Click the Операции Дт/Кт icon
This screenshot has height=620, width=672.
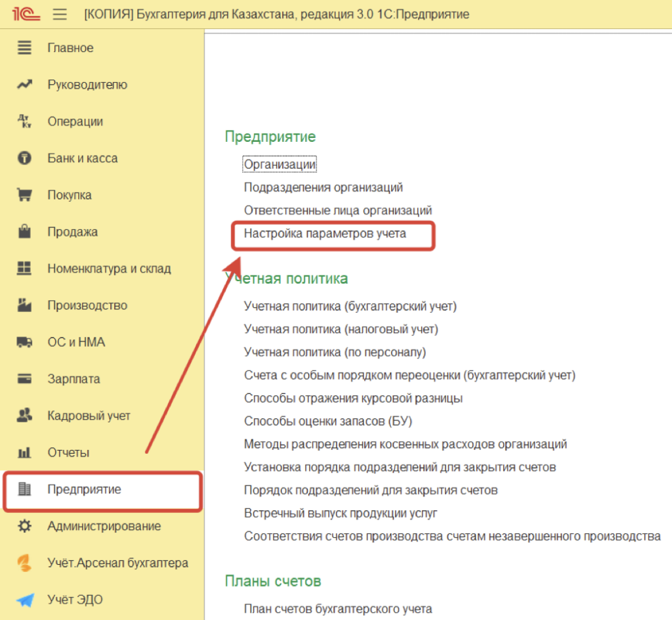(x=25, y=122)
